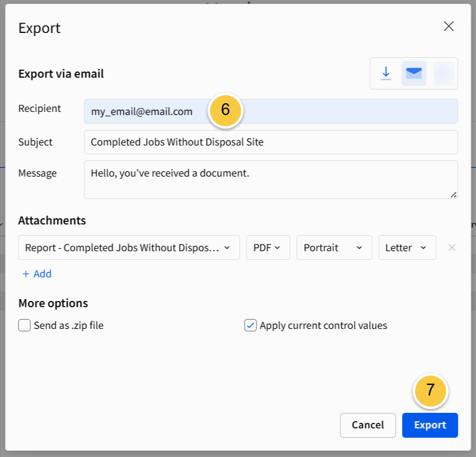Remove the report attachment row

(x=451, y=248)
